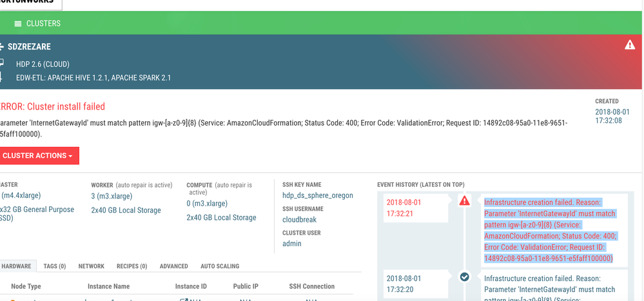Click HDP 2.6 (CLOUD) version text

coord(43,64)
